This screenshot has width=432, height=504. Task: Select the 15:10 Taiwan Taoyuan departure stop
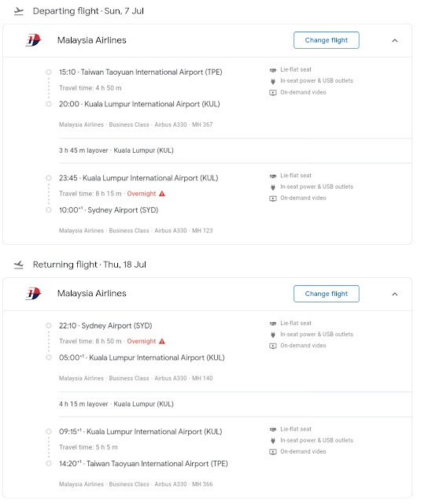coord(140,72)
